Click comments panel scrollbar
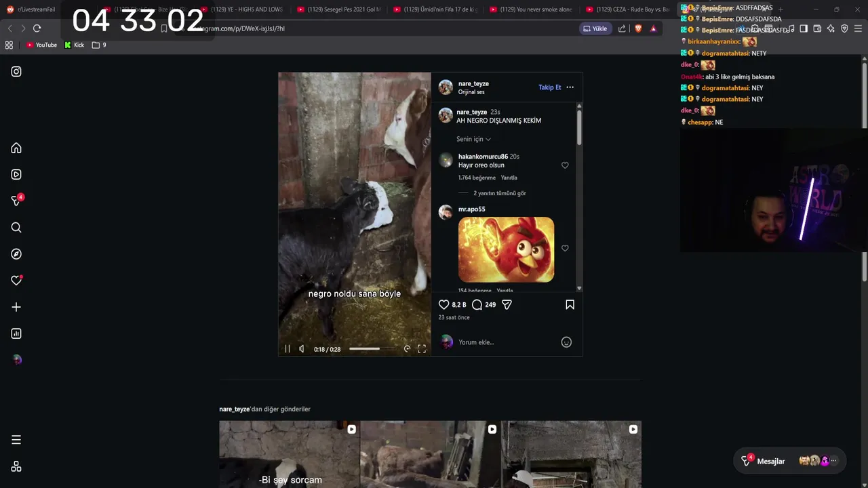Viewport: 868px width, 488px height. pos(579,127)
